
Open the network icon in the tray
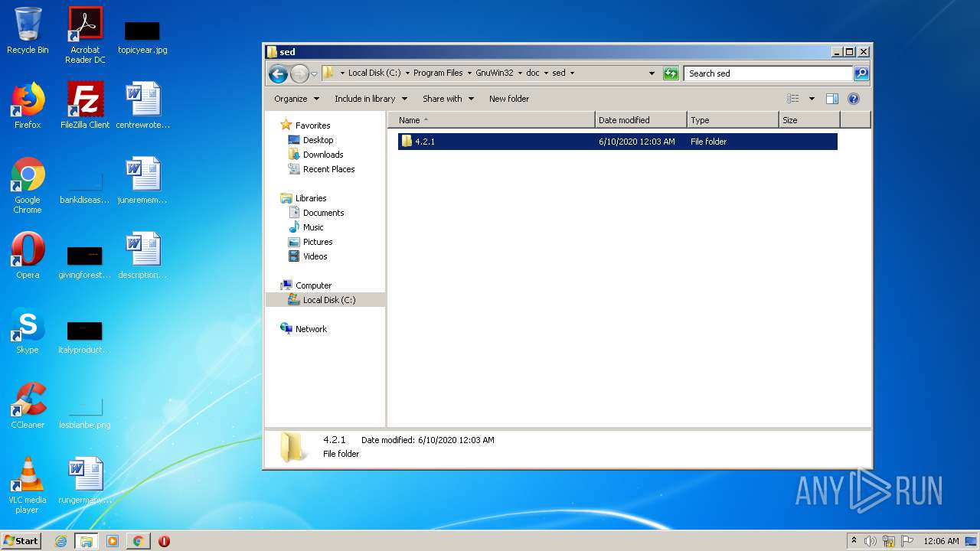click(889, 541)
